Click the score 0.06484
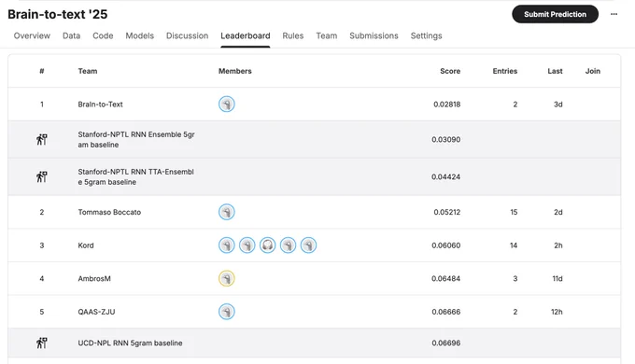635x364 pixels. 445,278
